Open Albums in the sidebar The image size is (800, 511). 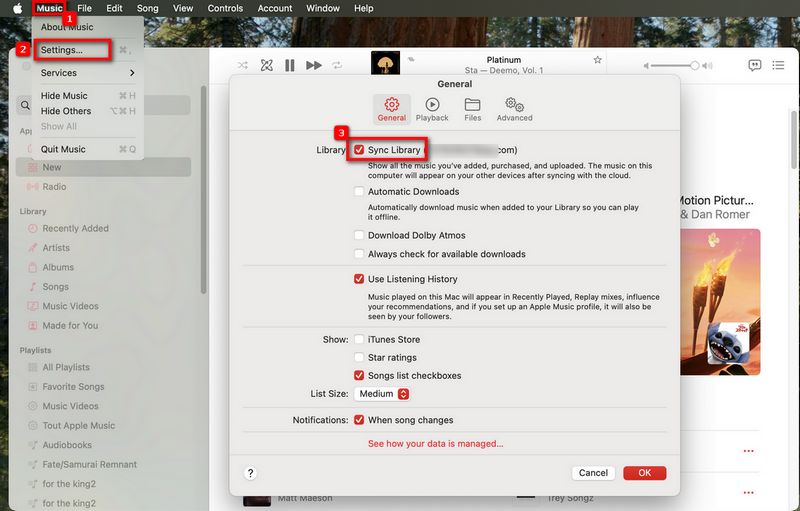tap(104, 267)
